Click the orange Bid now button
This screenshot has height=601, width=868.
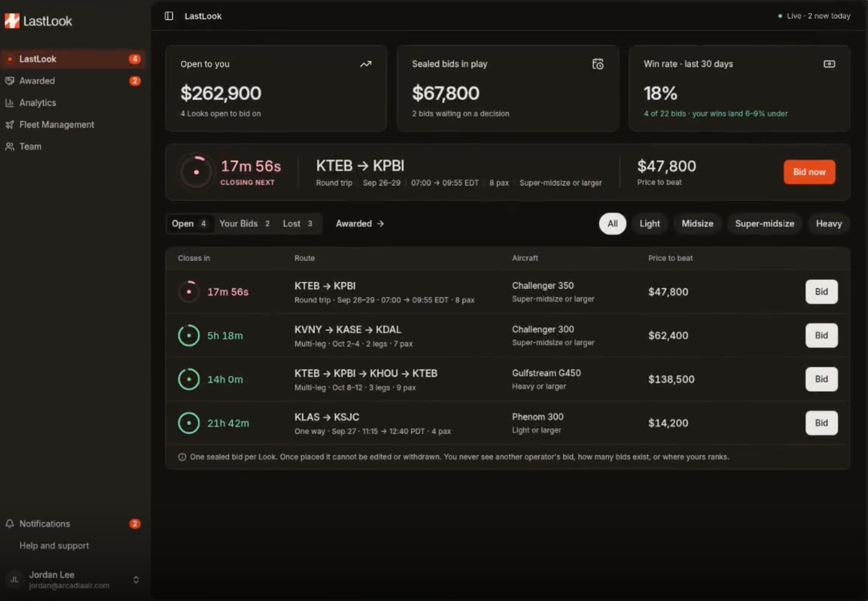pos(809,172)
